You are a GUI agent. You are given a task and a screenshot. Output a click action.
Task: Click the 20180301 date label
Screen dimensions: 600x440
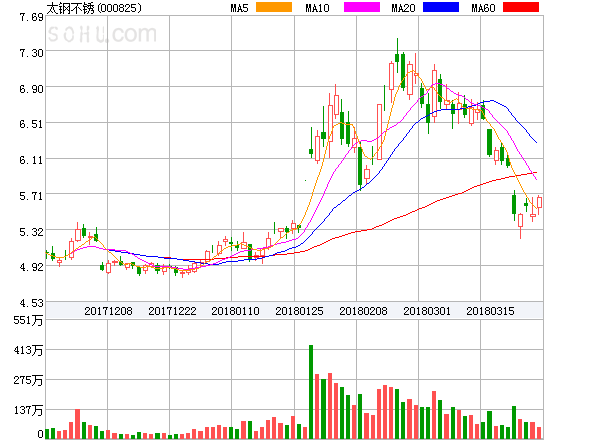pos(427,311)
